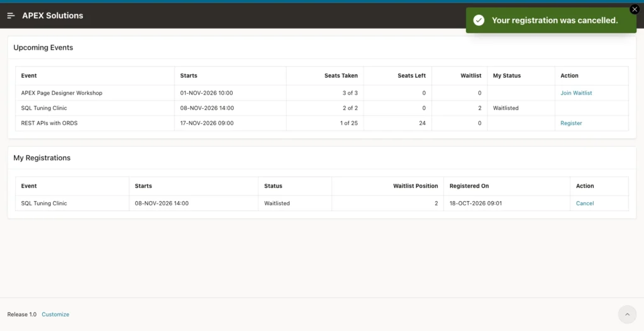This screenshot has height=331, width=644.
Task: Select APEX Page Designer Workshop event name
Action: [x=62, y=93]
